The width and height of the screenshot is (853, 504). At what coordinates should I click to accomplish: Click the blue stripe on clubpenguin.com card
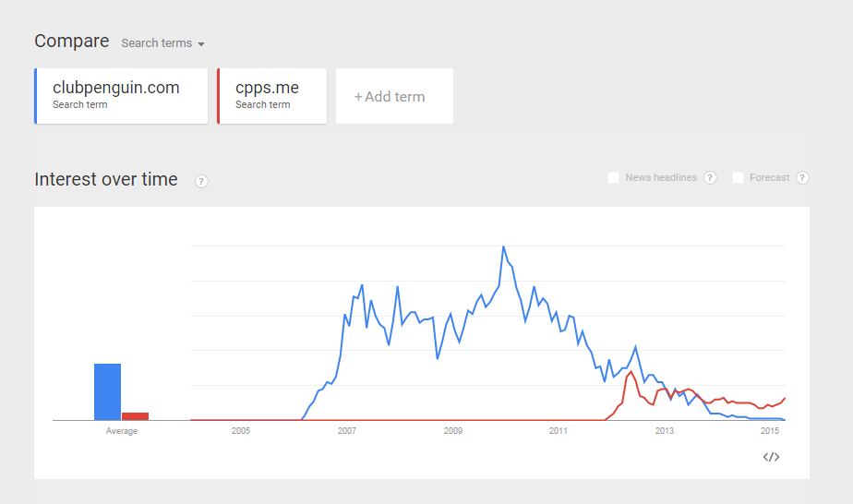[35, 96]
